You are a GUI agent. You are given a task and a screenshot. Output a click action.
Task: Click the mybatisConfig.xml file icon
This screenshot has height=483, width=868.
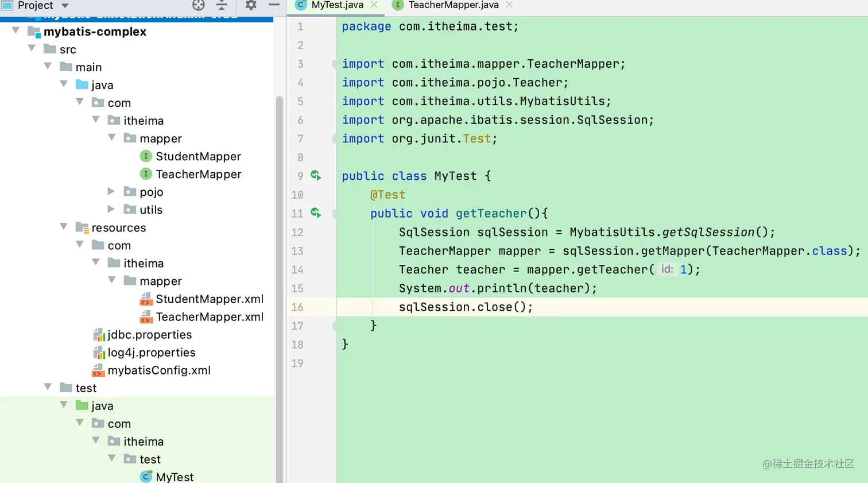(x=98, y=370)
